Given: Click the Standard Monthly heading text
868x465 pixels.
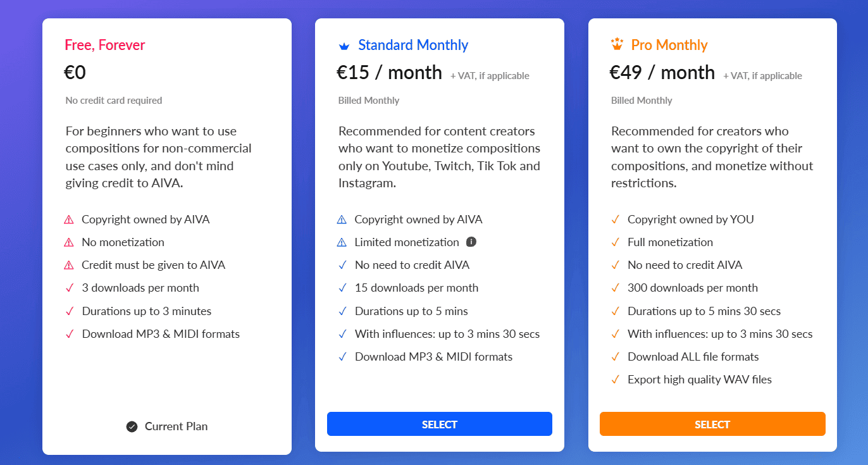Looking at the screenshot, I should 413,45.
